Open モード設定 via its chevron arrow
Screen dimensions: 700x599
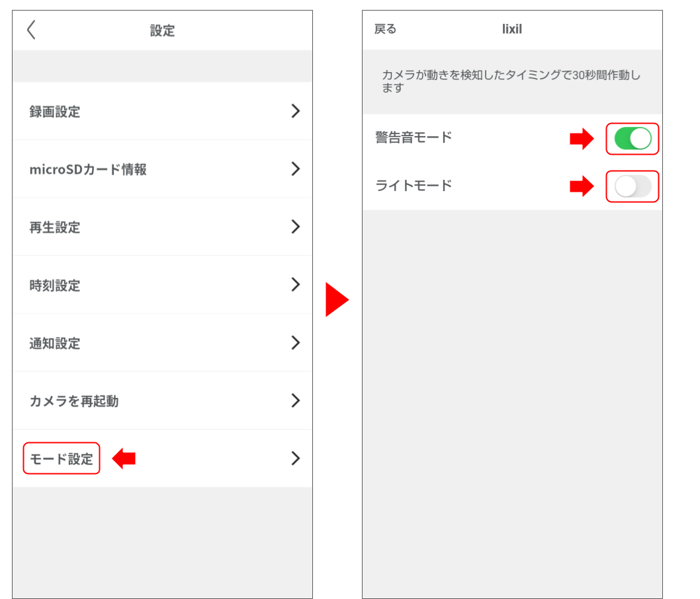tap(295, 458)
